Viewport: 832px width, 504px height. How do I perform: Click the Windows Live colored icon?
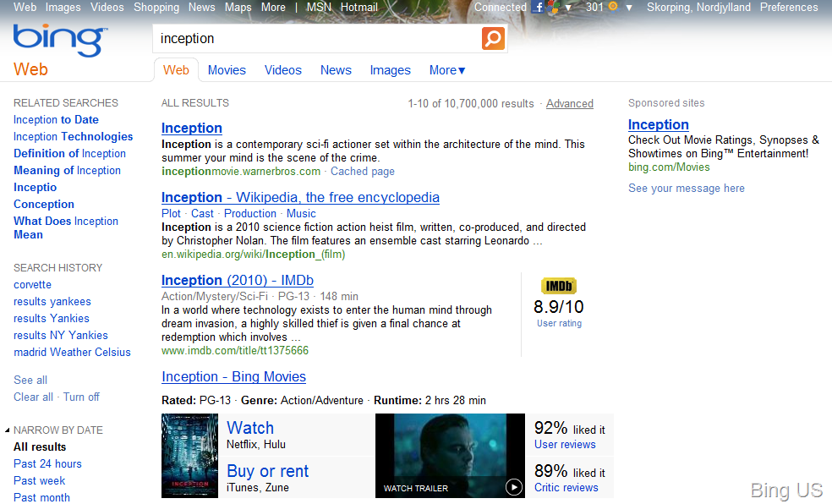pos(554,8)
